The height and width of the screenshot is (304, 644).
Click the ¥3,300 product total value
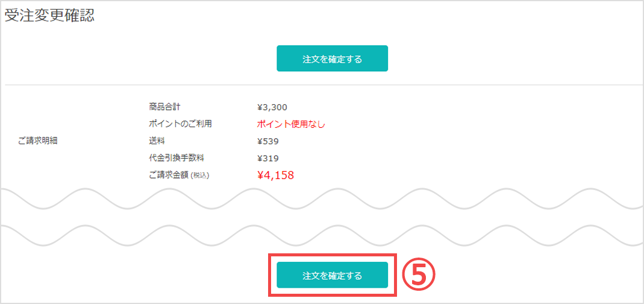(x=272, y=107)
